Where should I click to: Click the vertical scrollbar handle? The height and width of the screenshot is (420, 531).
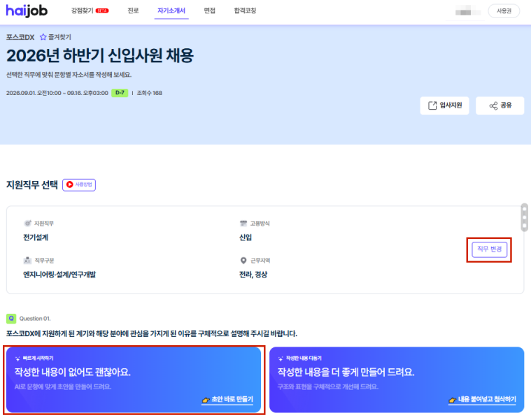[x=524, y=217]
